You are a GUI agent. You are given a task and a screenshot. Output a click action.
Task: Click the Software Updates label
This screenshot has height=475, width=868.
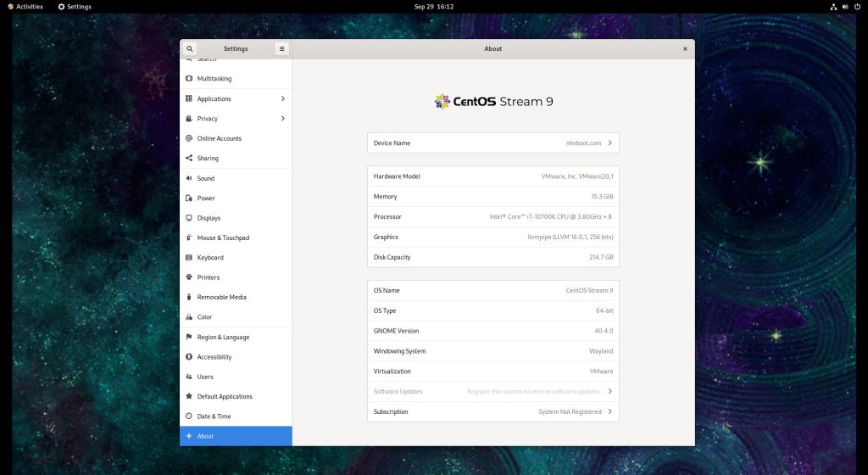click(x=398, y=391)
